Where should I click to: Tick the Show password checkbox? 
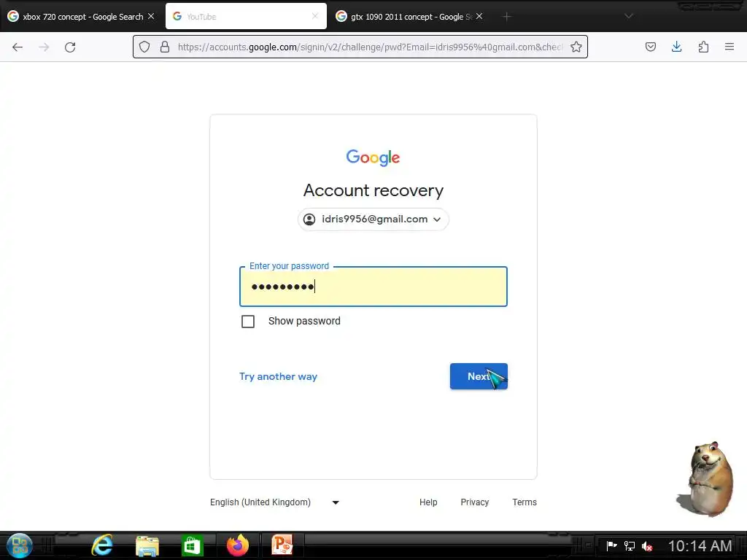248,322
